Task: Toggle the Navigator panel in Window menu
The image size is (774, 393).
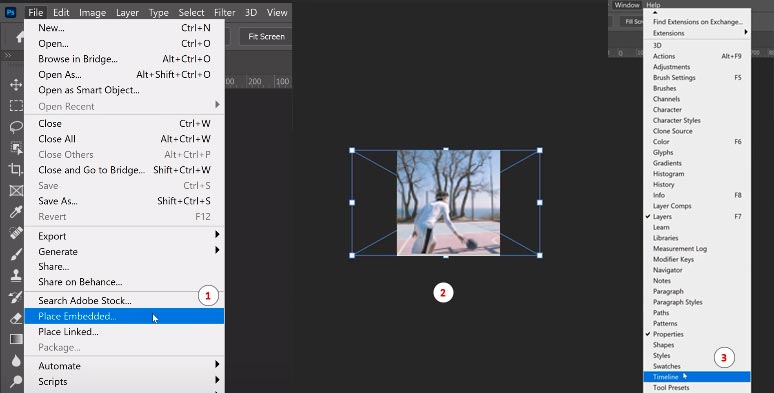Action: [697, 270]
